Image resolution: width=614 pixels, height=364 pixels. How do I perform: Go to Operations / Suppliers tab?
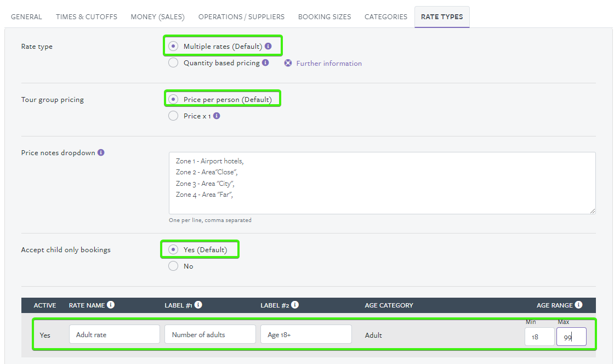(x=241, y=17)
